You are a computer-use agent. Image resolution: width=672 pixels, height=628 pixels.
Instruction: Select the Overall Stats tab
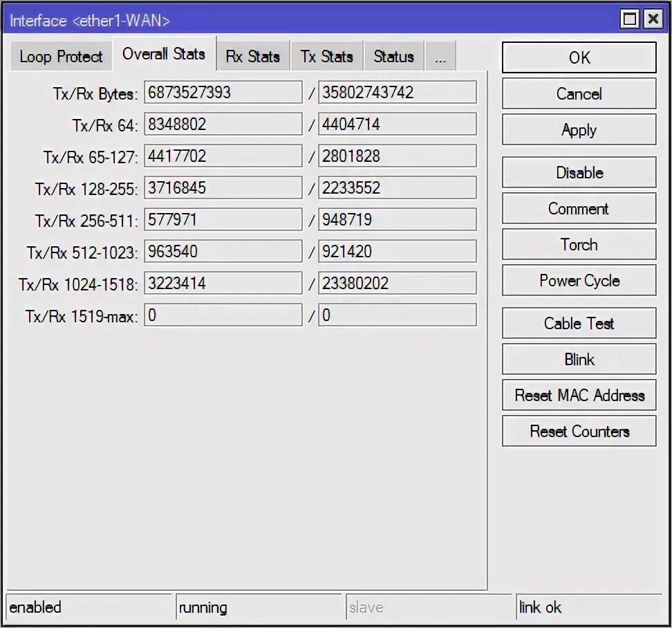tap(164, 54)
